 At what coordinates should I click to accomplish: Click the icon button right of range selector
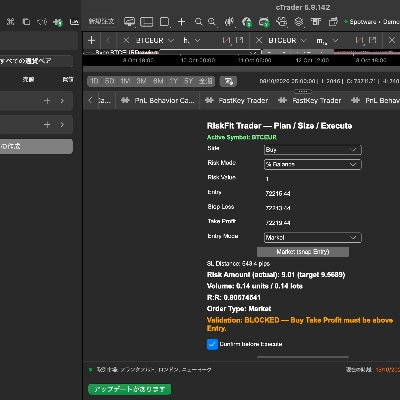click(x=228, y=81)
